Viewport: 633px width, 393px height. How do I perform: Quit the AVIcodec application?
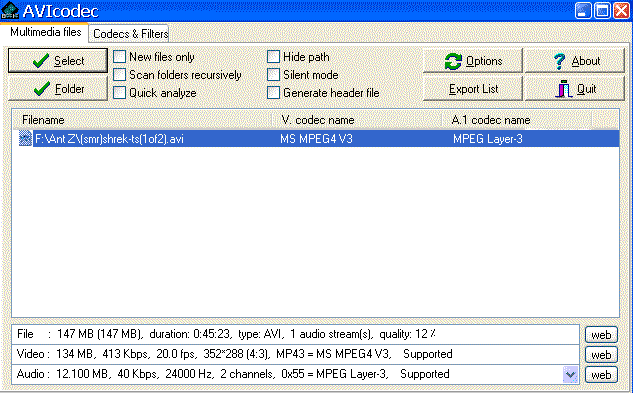pyautogui.click(x=575, y=88)
